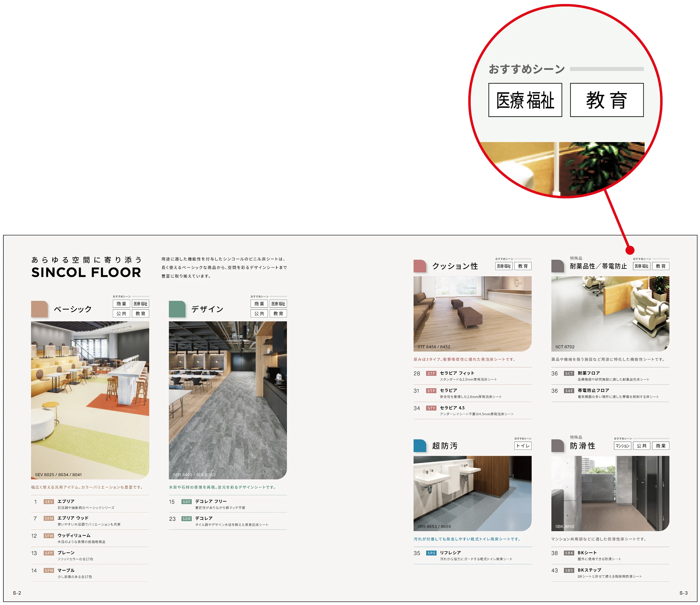The height and width of the screenshot is (605, 700).
Task: Click the SFW badge beside ウッディリューム
Action: (49, 536)
